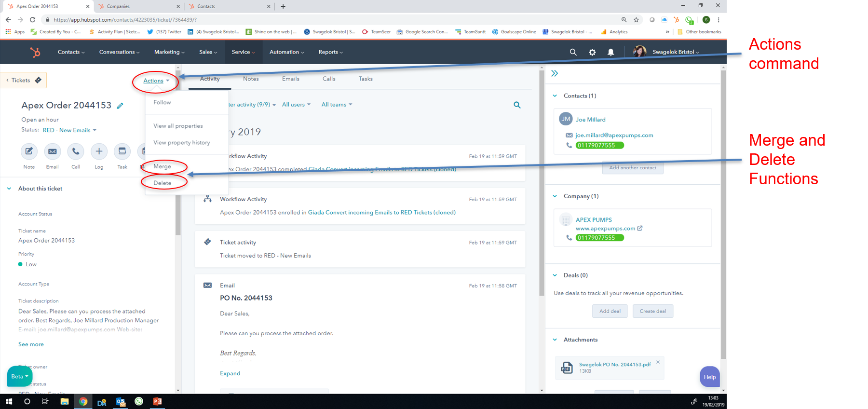Edit the ticket name with the pencil icon
868x409 pixels.
click(120, 106)
